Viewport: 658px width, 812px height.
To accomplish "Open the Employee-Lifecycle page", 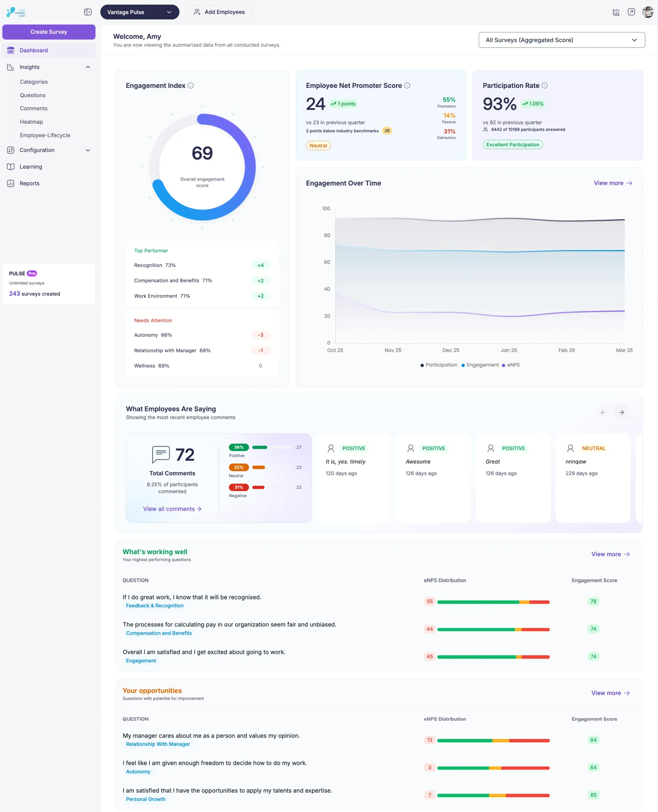I will (45, 135).
